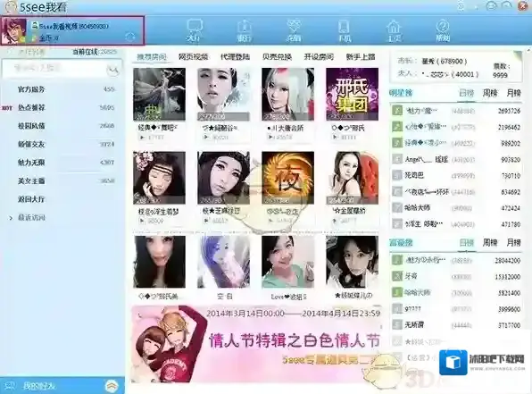Open the 浮生若梦 room thumbnail
The height and width of the screenshot is (394, 532).
(x=159, y=178)
